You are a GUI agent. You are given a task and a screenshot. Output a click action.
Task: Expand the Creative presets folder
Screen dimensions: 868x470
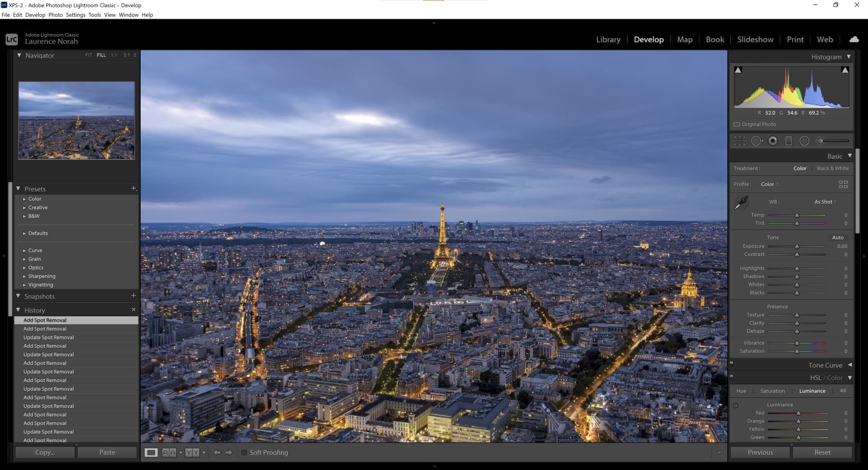pos(24,208)
